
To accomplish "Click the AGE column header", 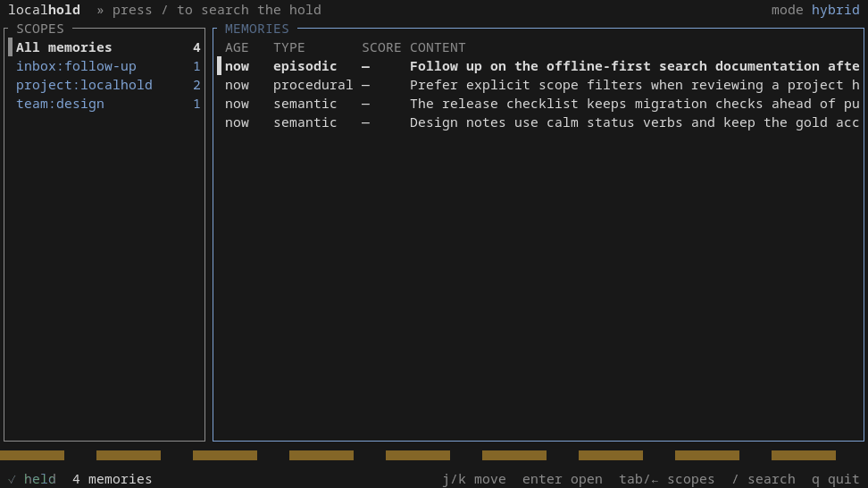I will pyautogui.click(x=237, y=47).
